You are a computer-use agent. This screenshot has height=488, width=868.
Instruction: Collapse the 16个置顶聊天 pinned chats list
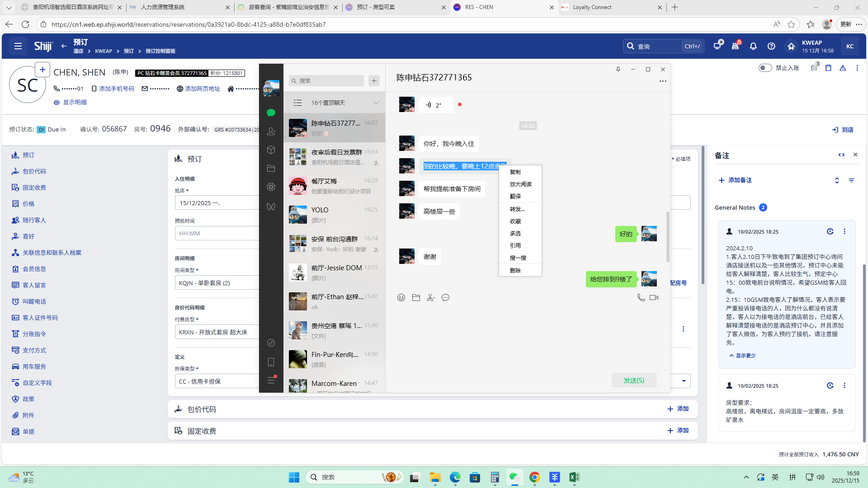coord(376,103)
